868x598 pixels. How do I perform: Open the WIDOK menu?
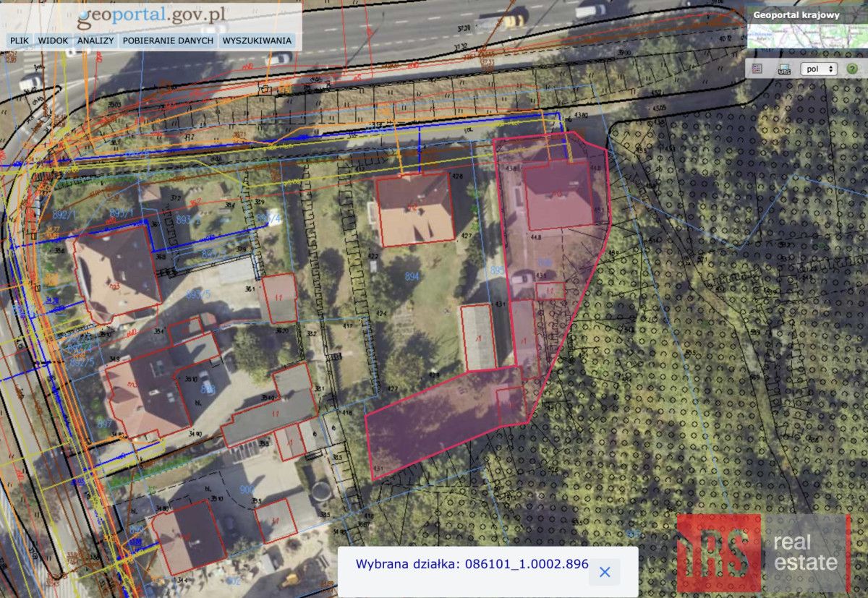tap(54, 40)
